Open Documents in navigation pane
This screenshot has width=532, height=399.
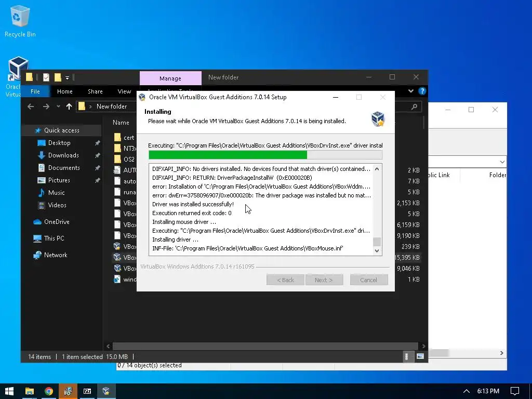tap(64, 168)
